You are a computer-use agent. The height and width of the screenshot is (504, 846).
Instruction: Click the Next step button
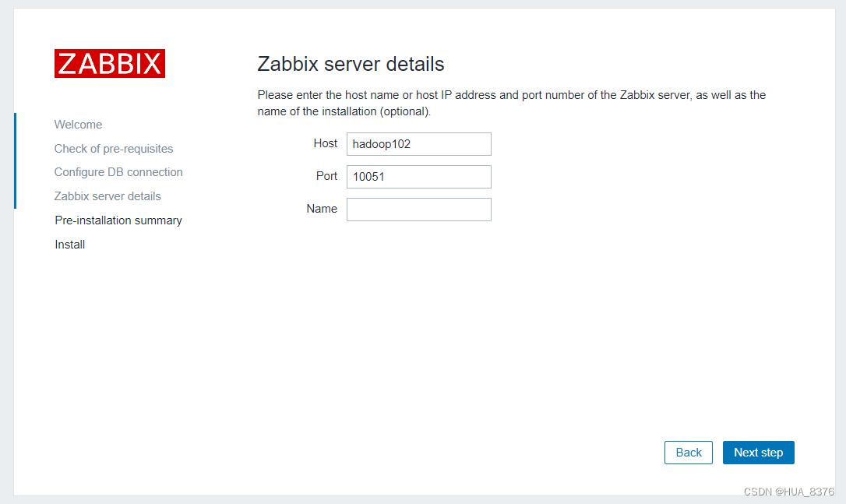coord(758,452)
